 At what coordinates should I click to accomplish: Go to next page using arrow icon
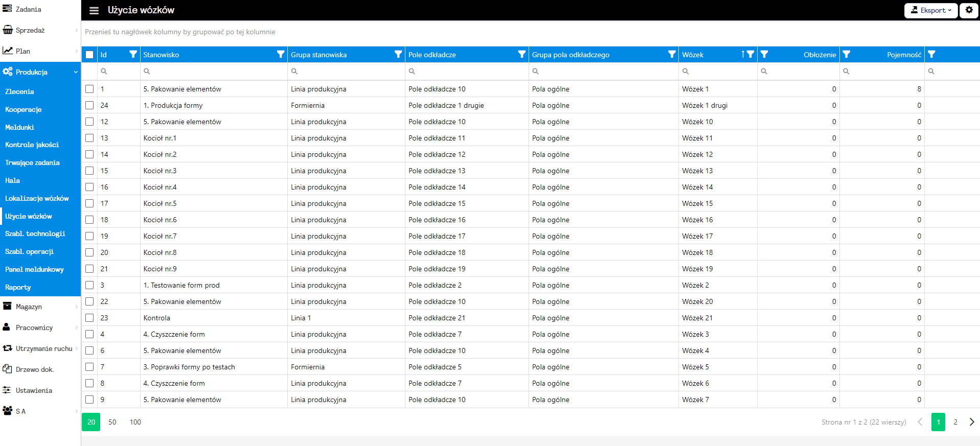pyautogui.click(x=971, y=422)
